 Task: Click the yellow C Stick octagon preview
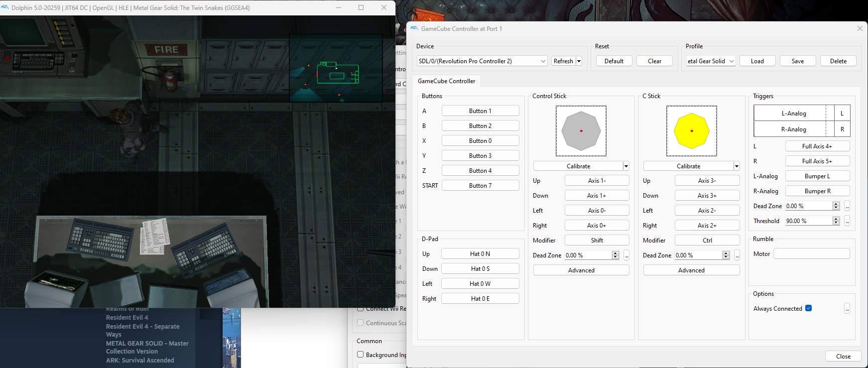click(x=692, y=131)
